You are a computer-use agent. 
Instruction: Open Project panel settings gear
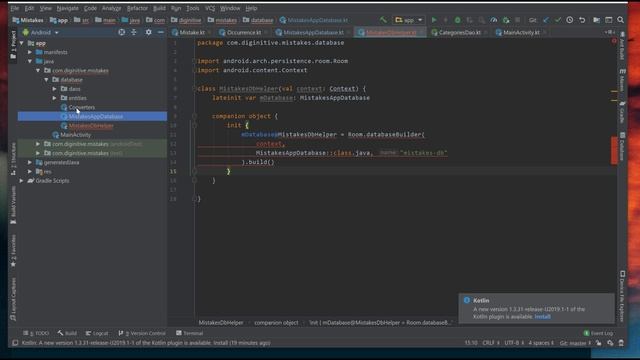[x=148, y=32]
